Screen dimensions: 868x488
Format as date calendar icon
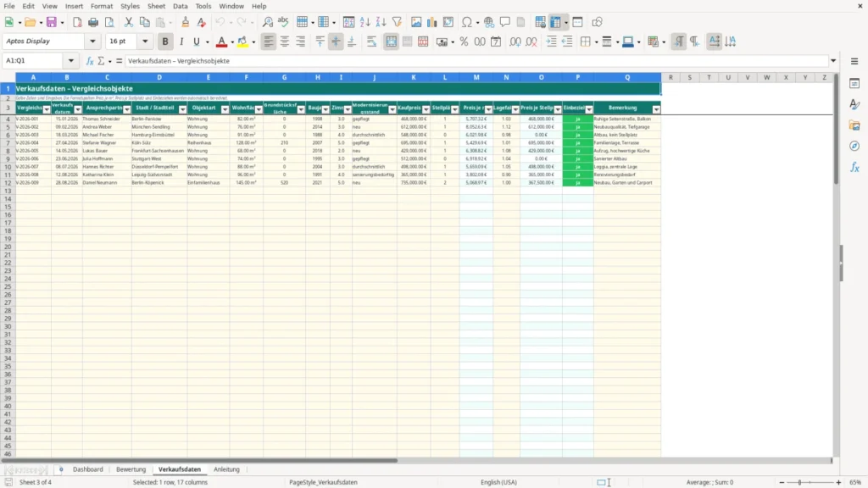tap(496, 42)
